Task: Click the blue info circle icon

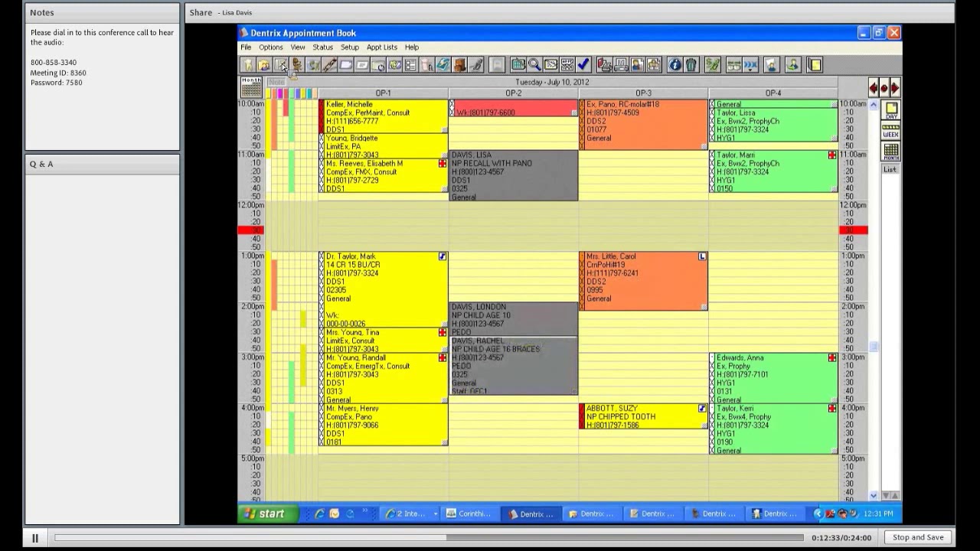Action: [675, 65]
